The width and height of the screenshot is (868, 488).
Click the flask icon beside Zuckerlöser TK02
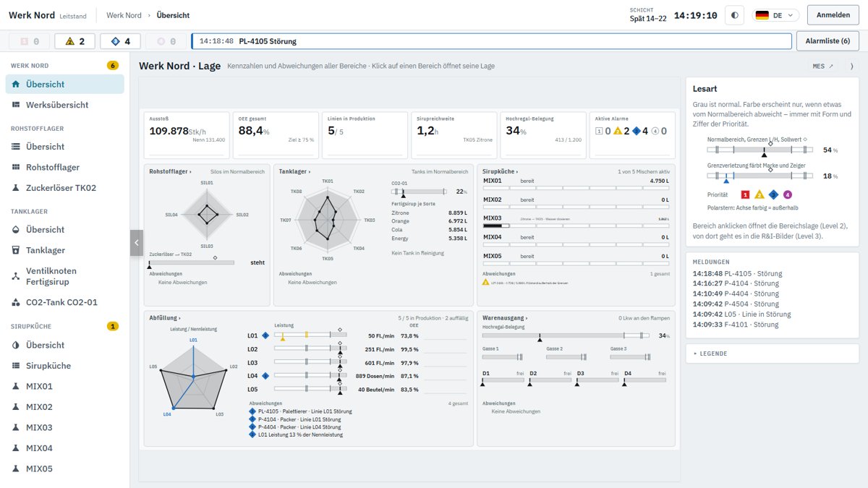(x=16, y=188)
